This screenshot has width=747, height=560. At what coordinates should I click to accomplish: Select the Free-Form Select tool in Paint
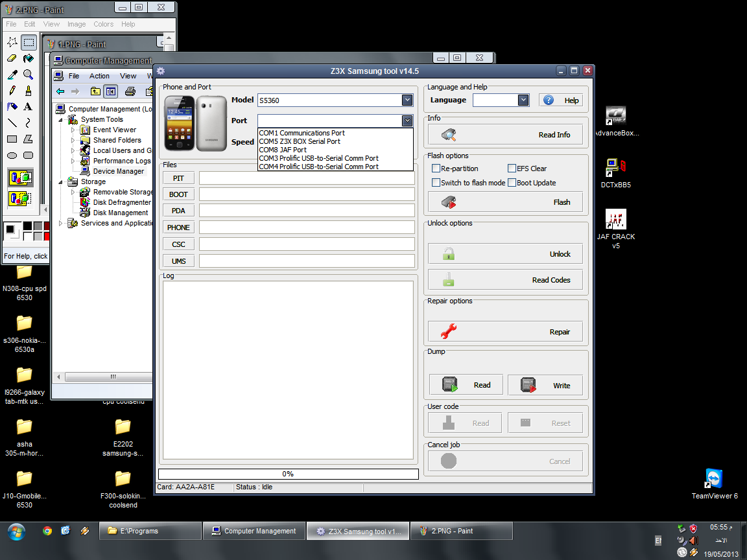pyautogui.click(x=12, y=42)
